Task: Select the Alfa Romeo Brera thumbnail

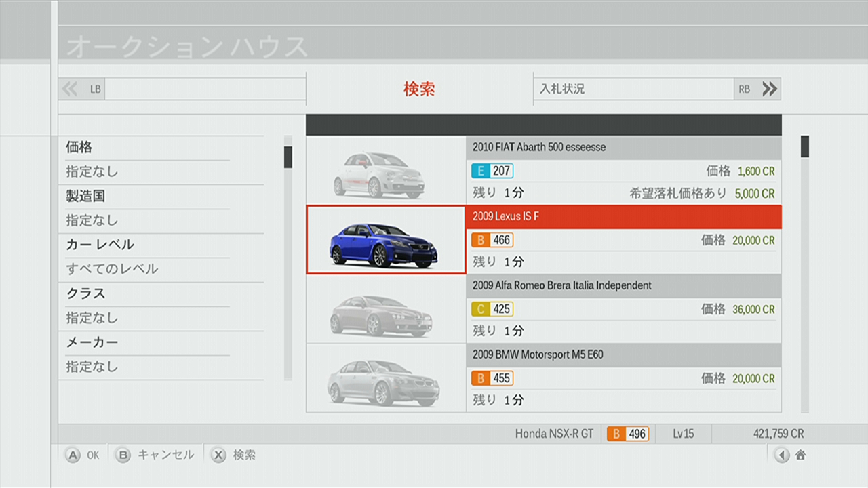Action: pos(386,309)
